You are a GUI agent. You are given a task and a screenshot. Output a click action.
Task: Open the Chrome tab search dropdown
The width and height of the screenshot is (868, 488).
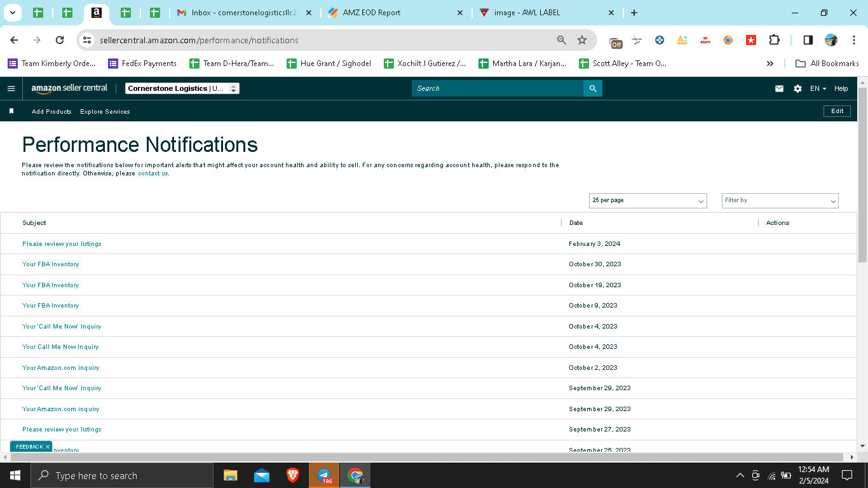click(12, 13)
